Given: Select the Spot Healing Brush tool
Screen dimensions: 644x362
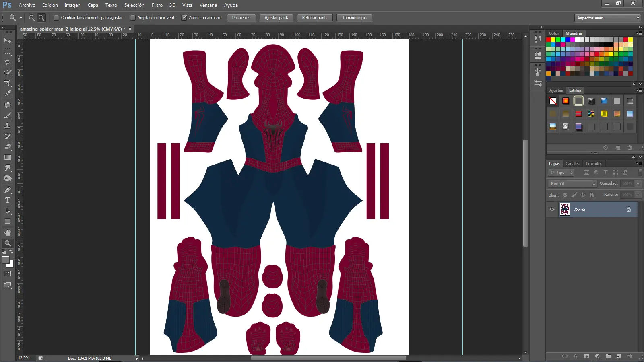Looking at the screenshot, I should (8, 105).
